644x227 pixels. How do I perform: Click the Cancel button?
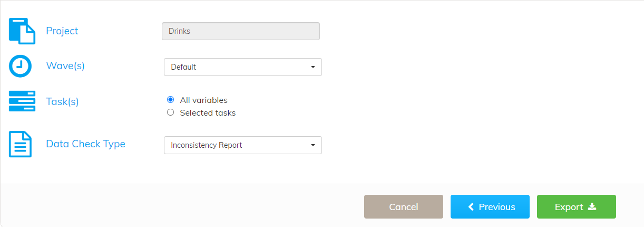pos(404,207)
